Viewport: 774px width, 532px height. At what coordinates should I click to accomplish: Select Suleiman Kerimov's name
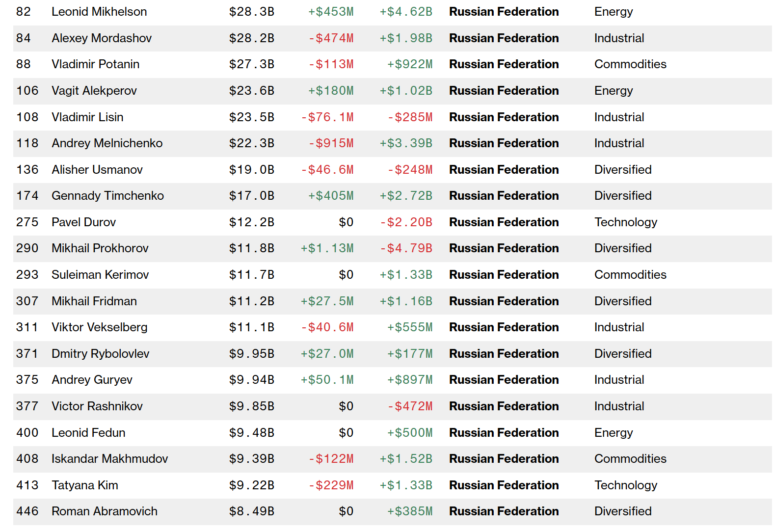[100, 275]
